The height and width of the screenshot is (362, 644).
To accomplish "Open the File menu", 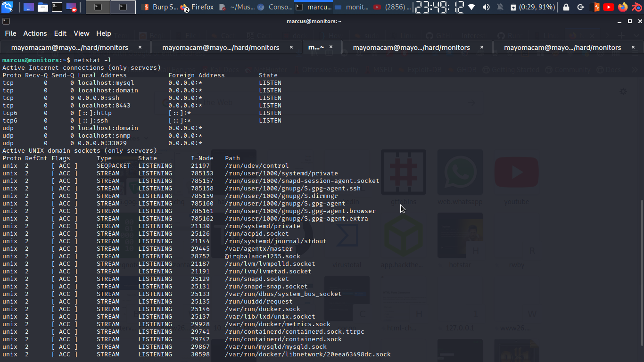I will point(10,33).
